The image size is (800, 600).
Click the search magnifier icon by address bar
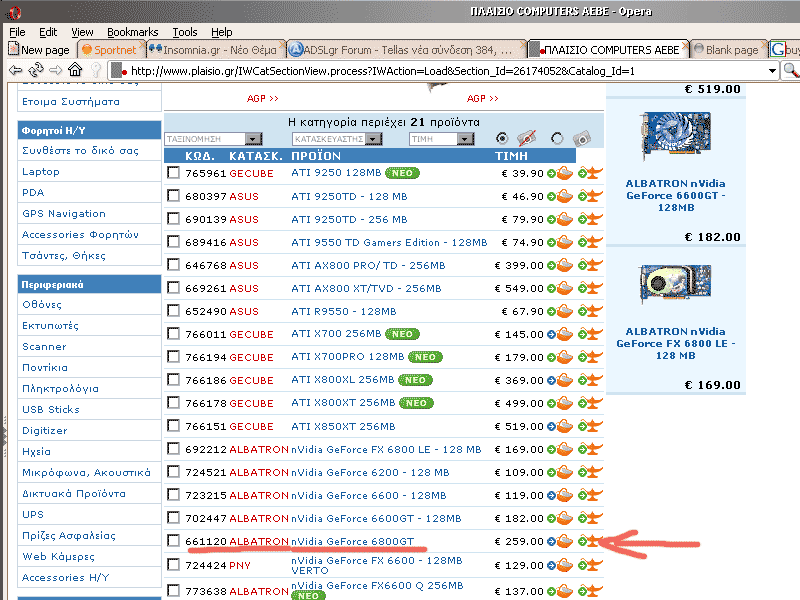click(x=790, y=70)
